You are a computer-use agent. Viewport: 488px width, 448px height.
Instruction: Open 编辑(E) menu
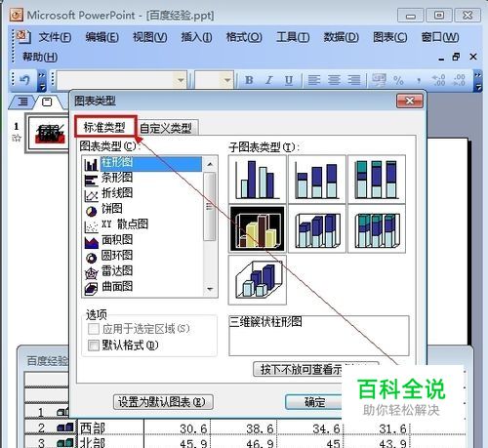[x=102, y=37]
